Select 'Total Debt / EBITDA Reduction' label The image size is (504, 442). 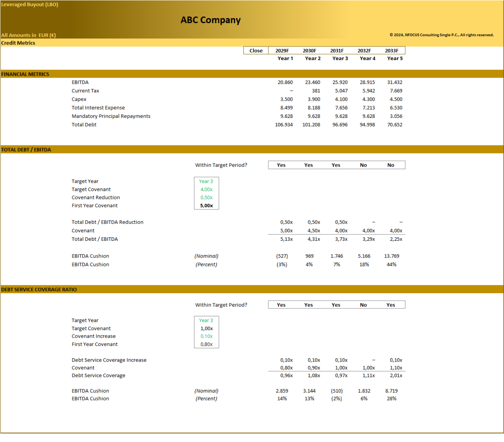click(107, 222)
